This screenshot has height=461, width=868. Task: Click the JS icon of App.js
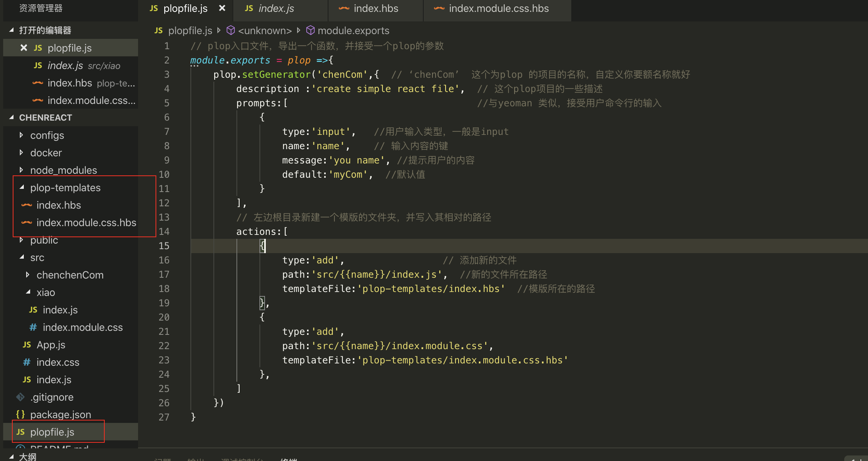click(x=27, y=345)
